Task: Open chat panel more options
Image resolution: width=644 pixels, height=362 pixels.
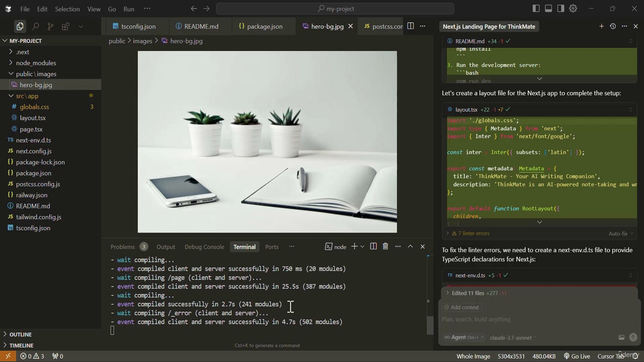Action: point(624,26)
